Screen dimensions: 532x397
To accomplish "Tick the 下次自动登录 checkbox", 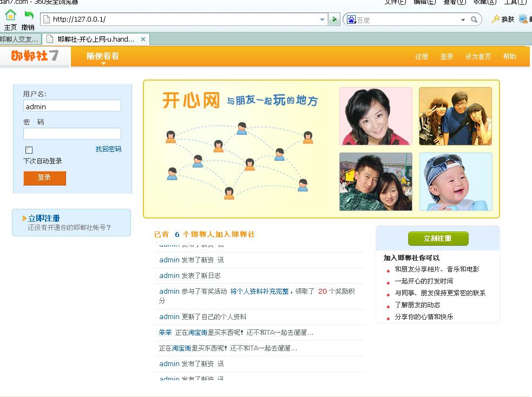I will point(29,150).
